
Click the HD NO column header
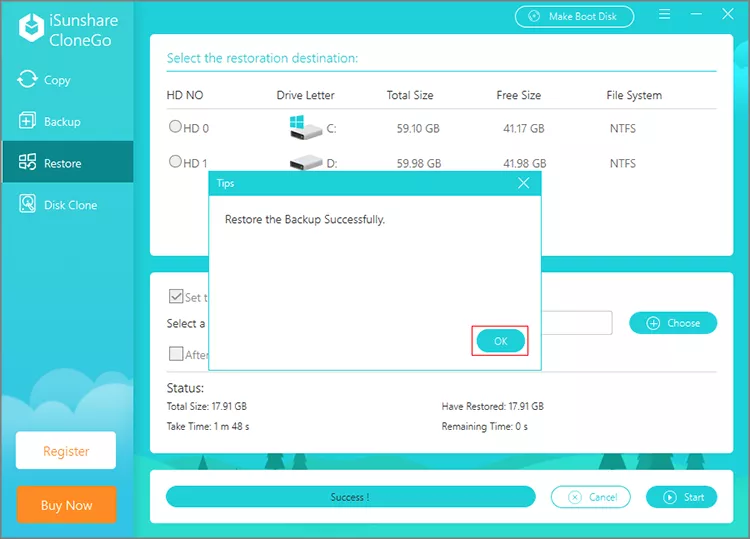click(x=185, y=95)
